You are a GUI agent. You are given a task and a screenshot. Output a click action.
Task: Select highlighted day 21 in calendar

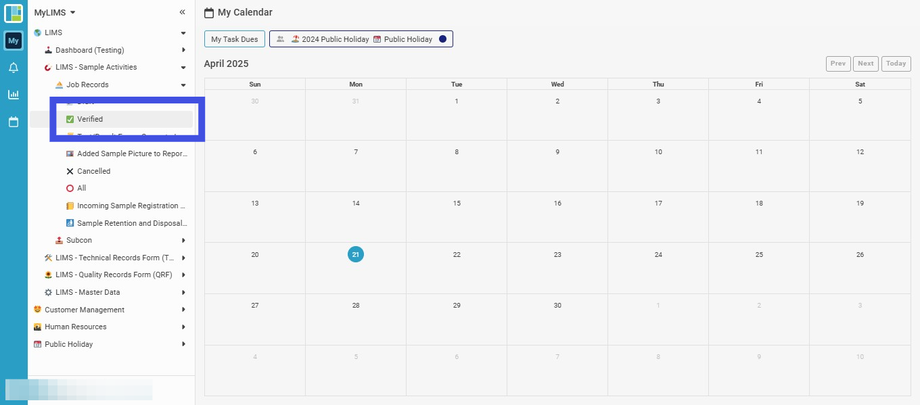pyautogui.click(x=356, y=255)
